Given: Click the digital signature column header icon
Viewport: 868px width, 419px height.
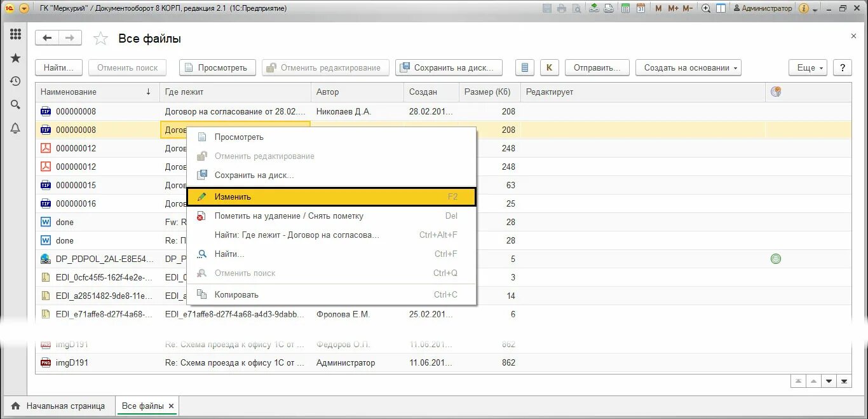Looking at the screenshot, I should [776, 92].
